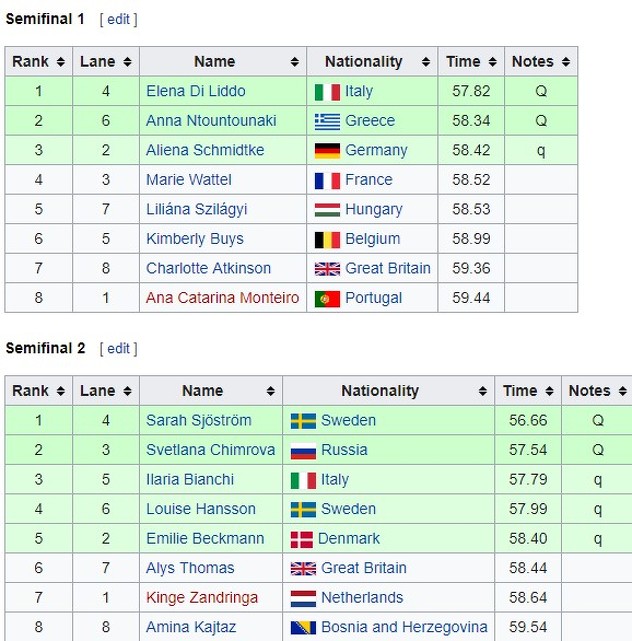Open the Ana Catarina Monteiro red link

(222, 298)
